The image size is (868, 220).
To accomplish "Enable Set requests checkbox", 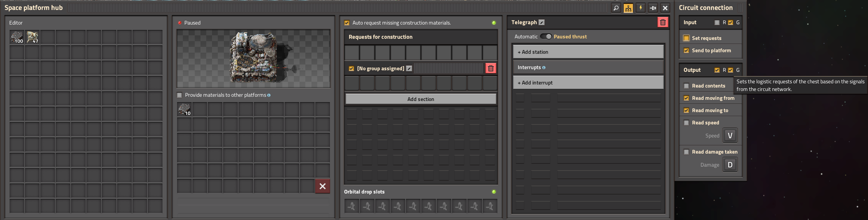I will click(686, 38).
